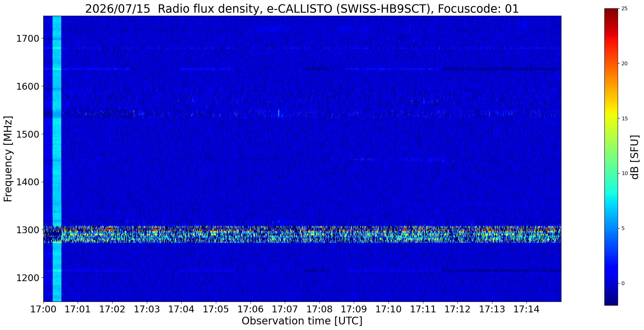
Task: Click the Frequency [MHz] axis label
Action: tap(8, 159)
